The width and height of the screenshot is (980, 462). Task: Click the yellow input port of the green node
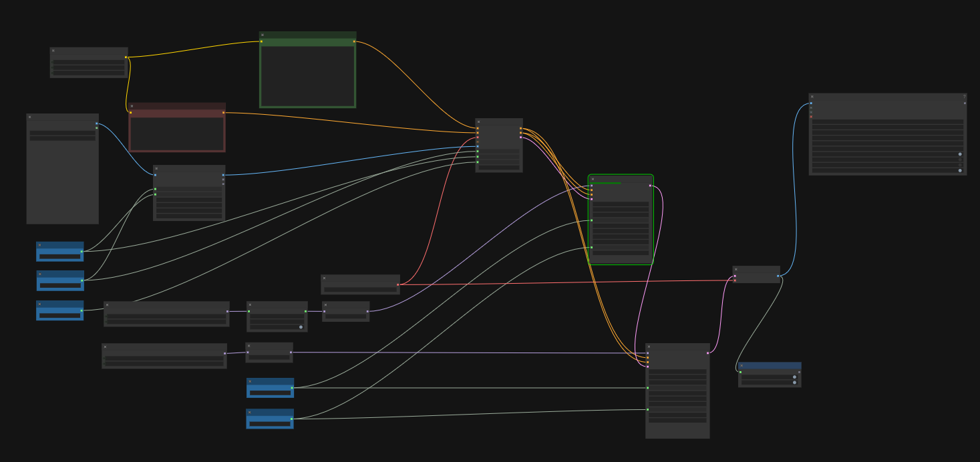[x=261, y=41]
